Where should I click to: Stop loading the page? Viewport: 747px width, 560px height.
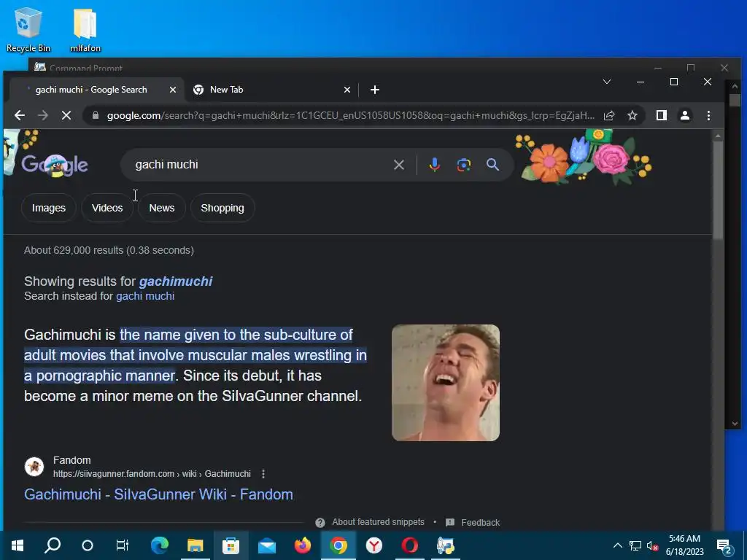pos(66,115)
